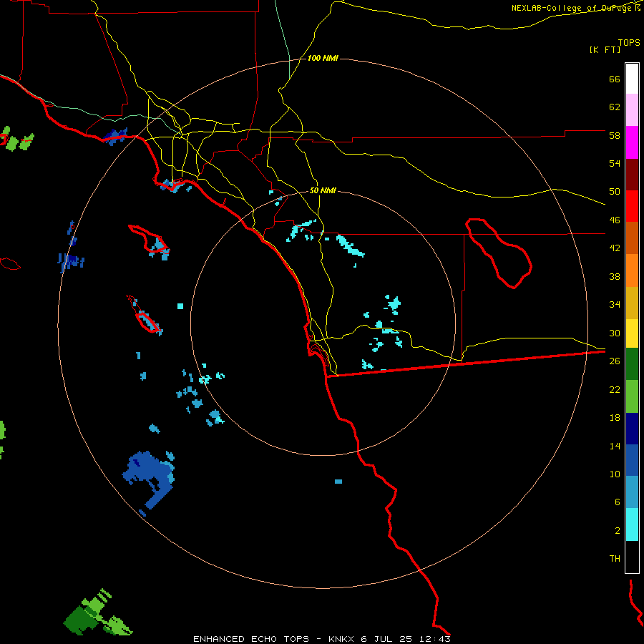Select the 14 scale label
The image size is (644, 644).
point(615,446)
